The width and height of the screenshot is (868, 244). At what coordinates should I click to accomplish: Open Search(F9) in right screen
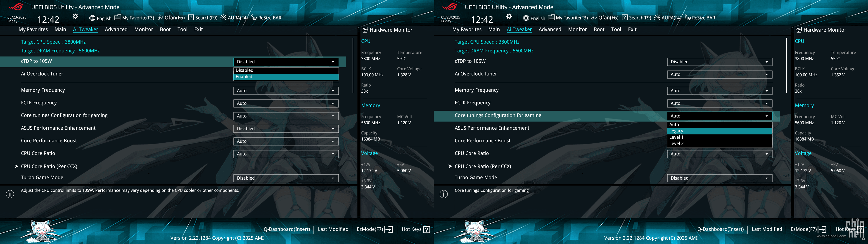click(636, 18)
